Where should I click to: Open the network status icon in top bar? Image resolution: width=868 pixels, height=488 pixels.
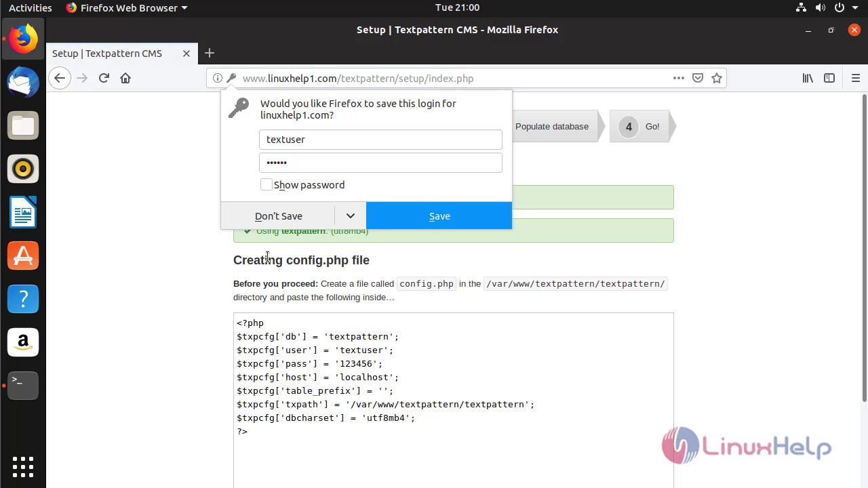pyautogui.click(x=800, y=7)
